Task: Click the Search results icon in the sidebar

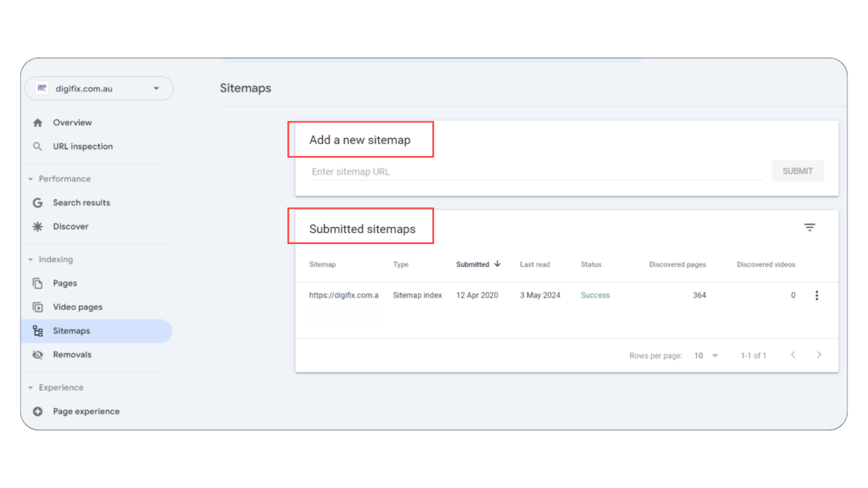Action: click(x=38, y=202)
